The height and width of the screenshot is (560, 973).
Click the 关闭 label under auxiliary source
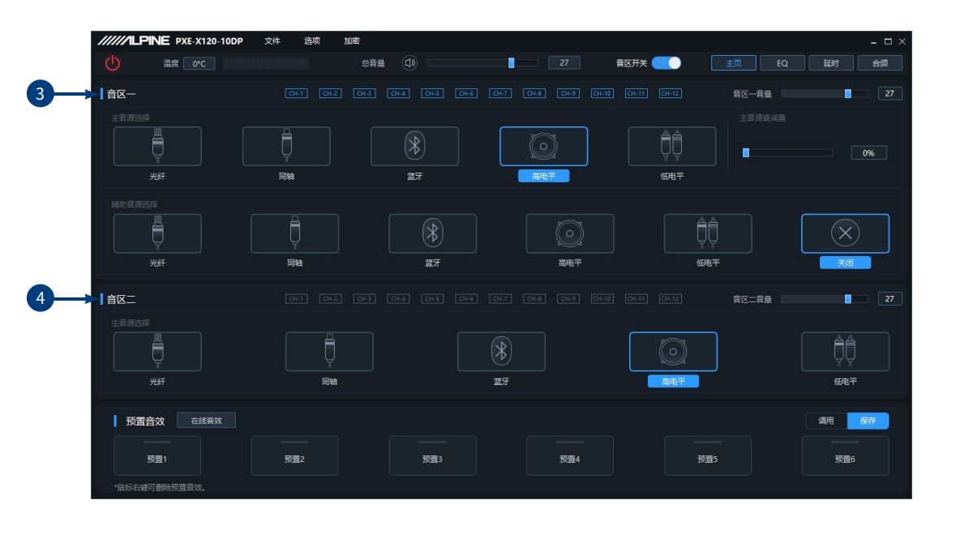point(846,263)
